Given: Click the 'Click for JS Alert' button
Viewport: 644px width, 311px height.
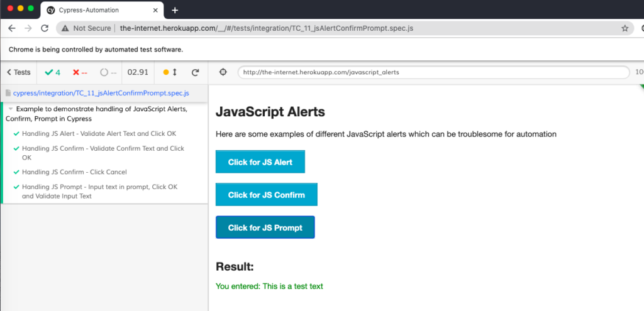Looking at the screenshot, I should coord(260,162).
